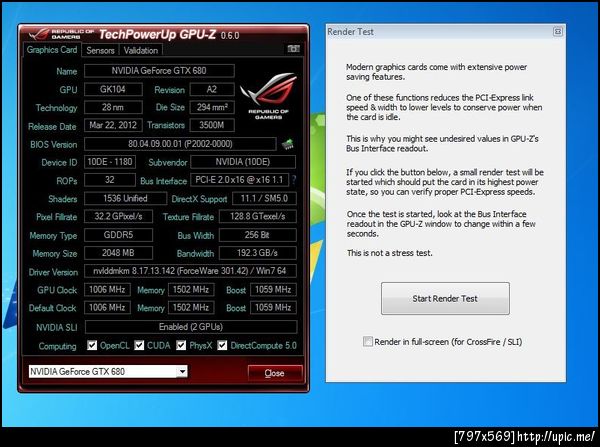The width and height of the screenshot is (600, 447).
Task: Toggle the CUDA checkbox
Action: tap(139, 346)
